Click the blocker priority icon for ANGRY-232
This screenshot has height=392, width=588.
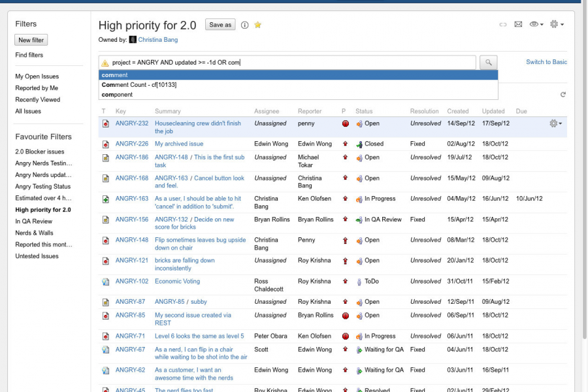(346, 123)
